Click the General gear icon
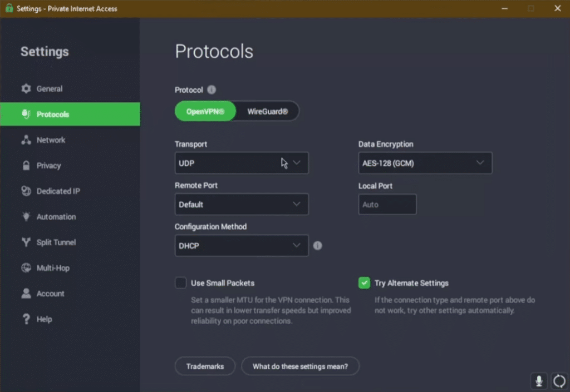 point(26,88)
